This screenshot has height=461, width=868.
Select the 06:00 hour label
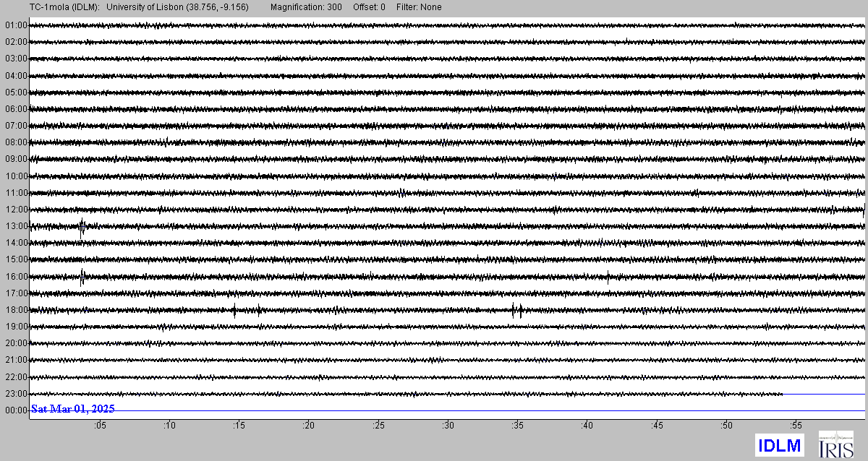coord(16,109)
